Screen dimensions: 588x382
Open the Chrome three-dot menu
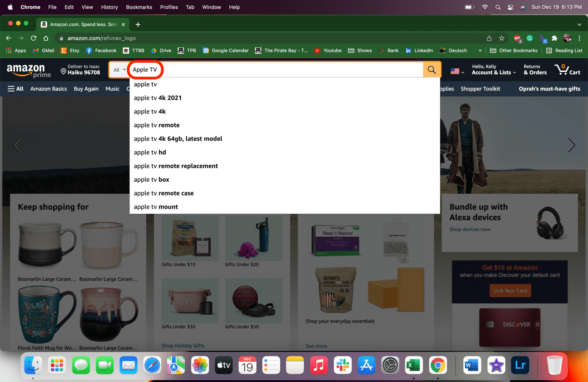pos(580,38)
